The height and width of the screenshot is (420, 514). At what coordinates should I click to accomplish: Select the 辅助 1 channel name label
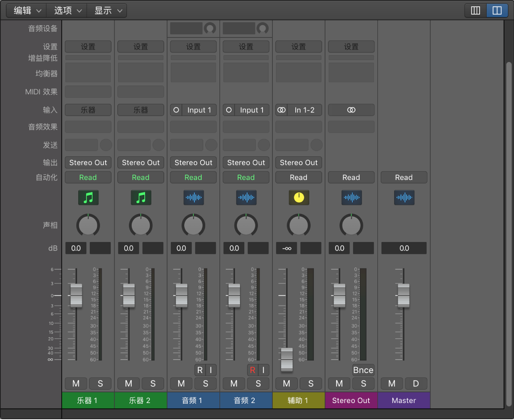[x=299, y=401]
